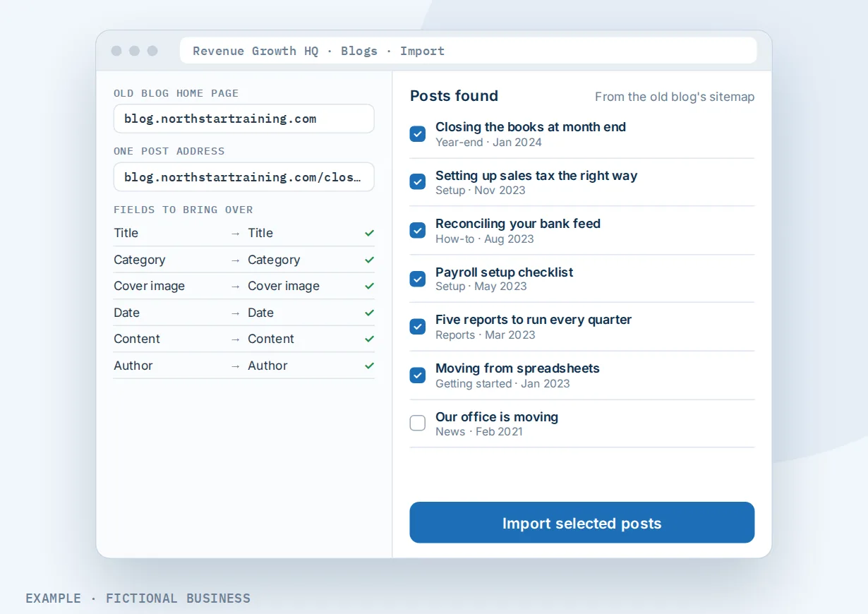Click the 'Setup · Nov 2023' subtitle
The image size is (868, 614).
coord(481,191)
